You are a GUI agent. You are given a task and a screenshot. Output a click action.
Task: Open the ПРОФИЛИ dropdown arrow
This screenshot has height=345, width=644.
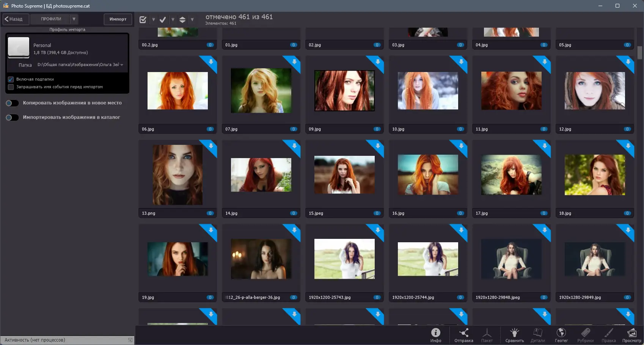[x=74, y=19]
